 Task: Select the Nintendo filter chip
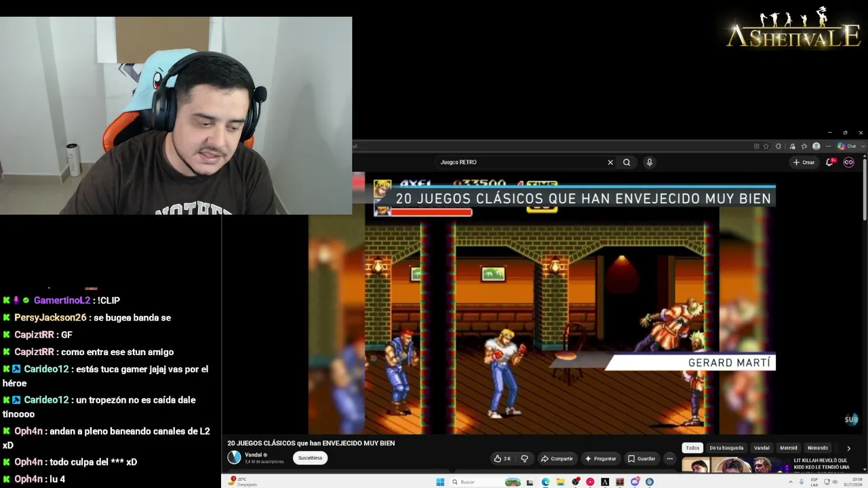(817, 448)
